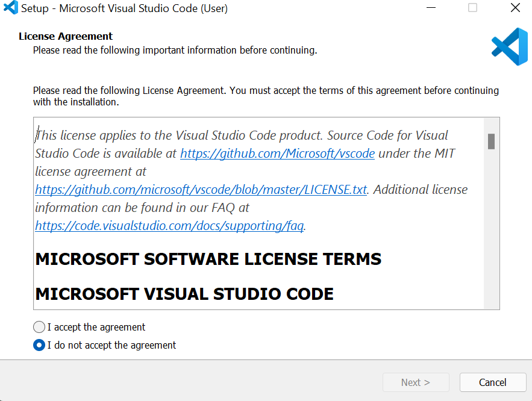Click the Cancel button

493,382
